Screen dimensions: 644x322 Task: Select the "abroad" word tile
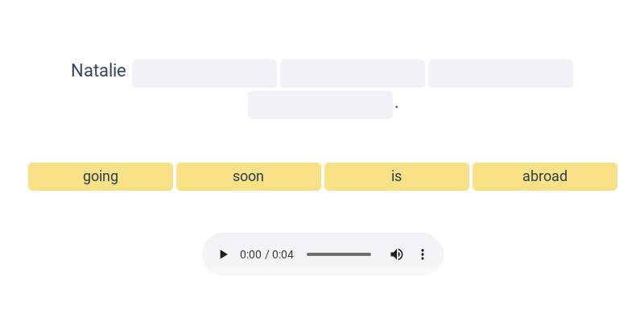click(545, 176)
